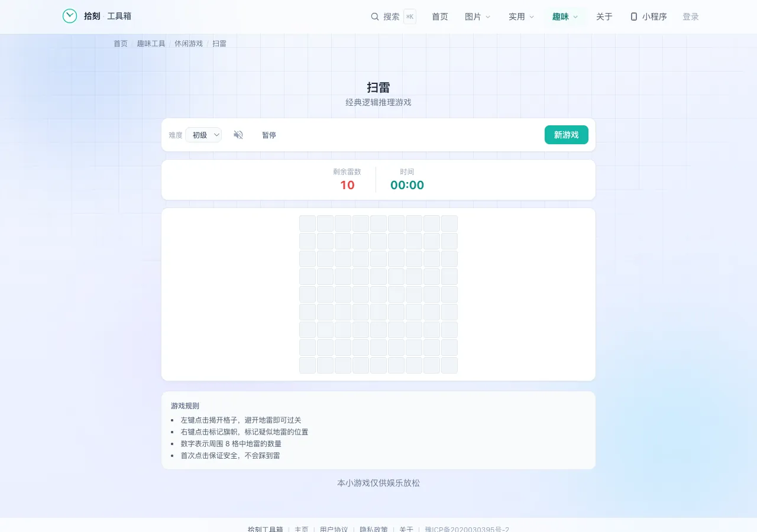The height and width of the screenshot is (532, 757).
Task: Click the rule 左键点击揭开格子，避开地雷即可过关
Action: [241, 420]
